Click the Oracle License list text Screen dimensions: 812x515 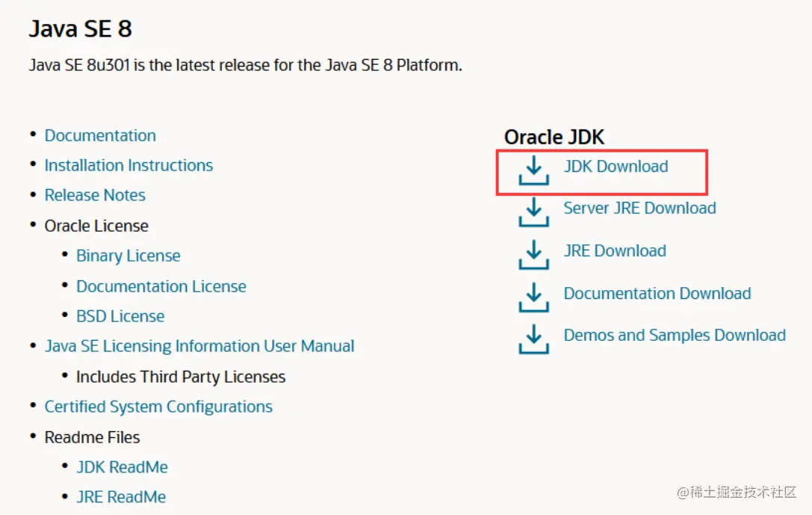point(96,226)
